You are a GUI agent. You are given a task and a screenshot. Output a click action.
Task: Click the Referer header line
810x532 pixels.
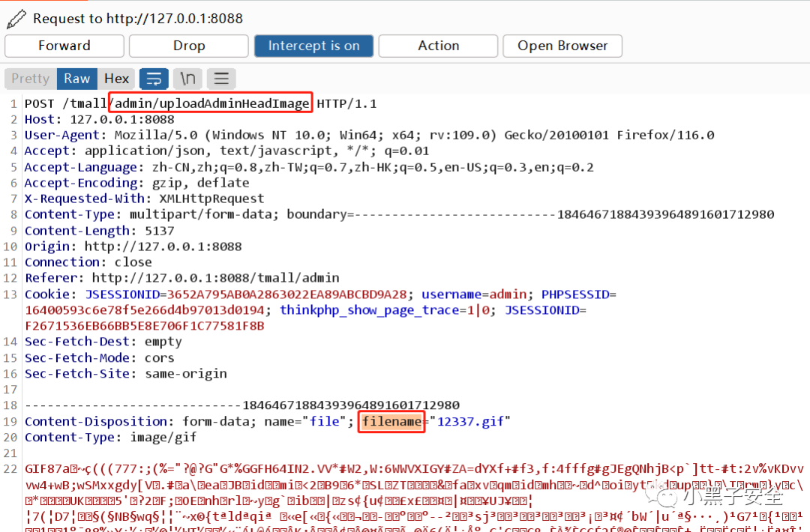tap(181, 278)
